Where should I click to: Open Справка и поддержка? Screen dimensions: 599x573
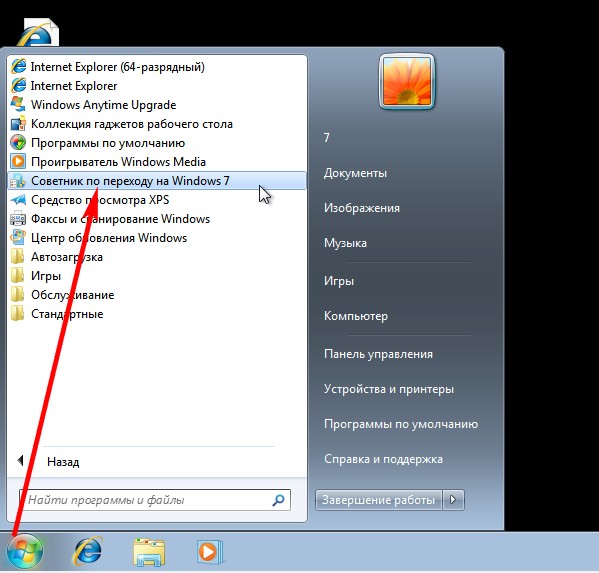tap(383, 459)
